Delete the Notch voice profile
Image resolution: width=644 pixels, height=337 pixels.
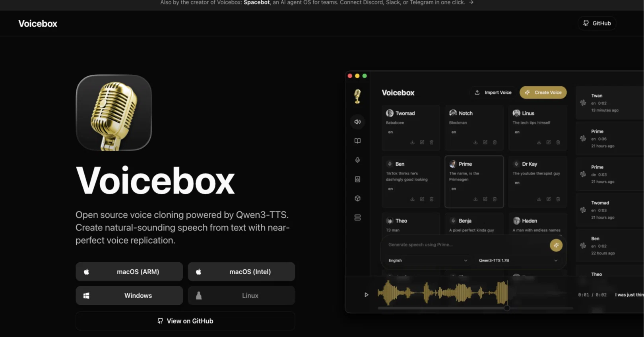[x=495, y=142]
